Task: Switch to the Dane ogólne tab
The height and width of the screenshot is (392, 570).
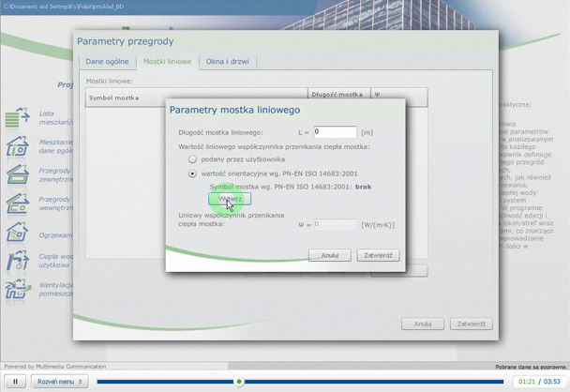Action: 107,62
